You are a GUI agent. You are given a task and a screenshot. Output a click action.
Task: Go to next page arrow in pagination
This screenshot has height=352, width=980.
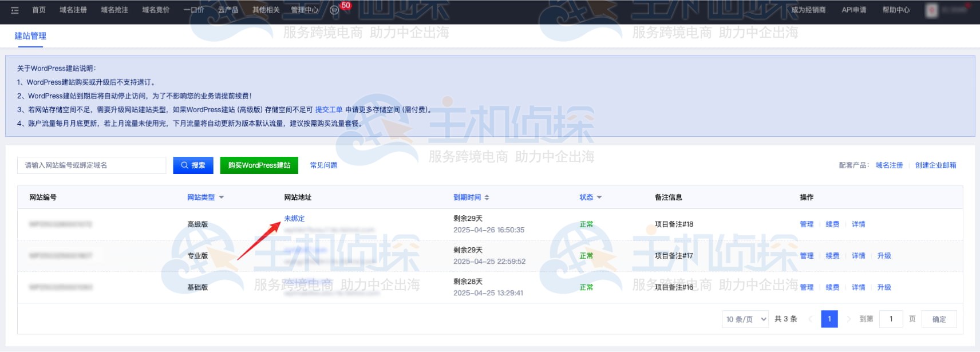point(848,319)
